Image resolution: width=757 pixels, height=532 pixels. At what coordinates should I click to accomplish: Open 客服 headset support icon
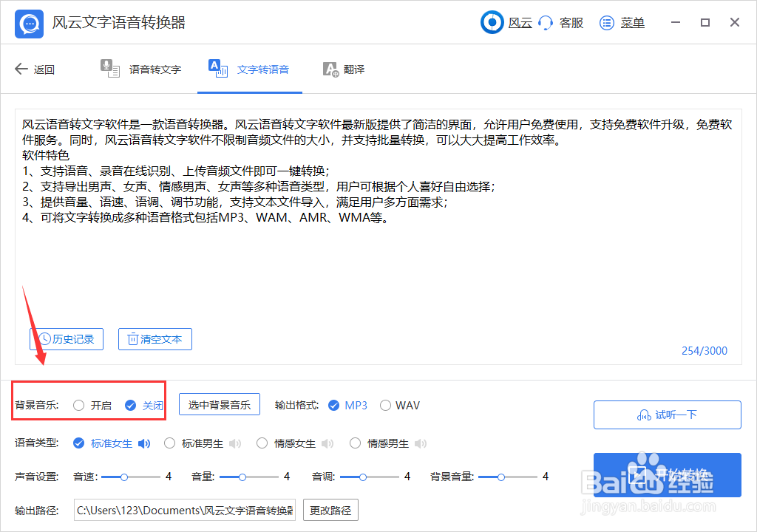tap(546, 23)
